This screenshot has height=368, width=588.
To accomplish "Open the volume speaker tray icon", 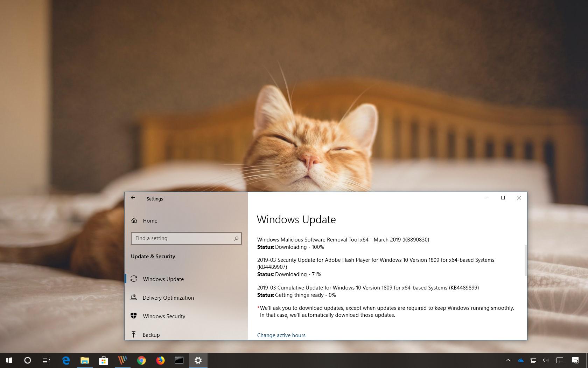I will point(546,360).
